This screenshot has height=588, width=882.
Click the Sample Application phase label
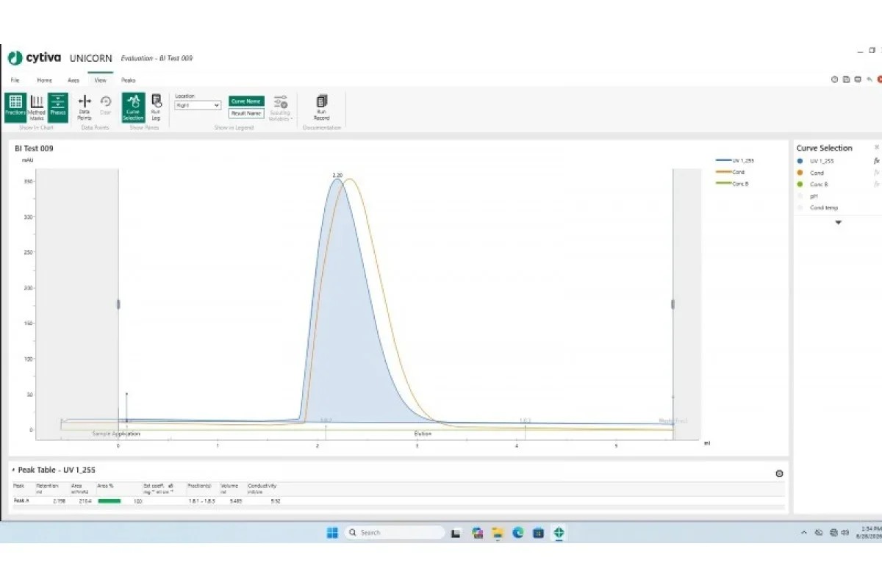[116, 434]
